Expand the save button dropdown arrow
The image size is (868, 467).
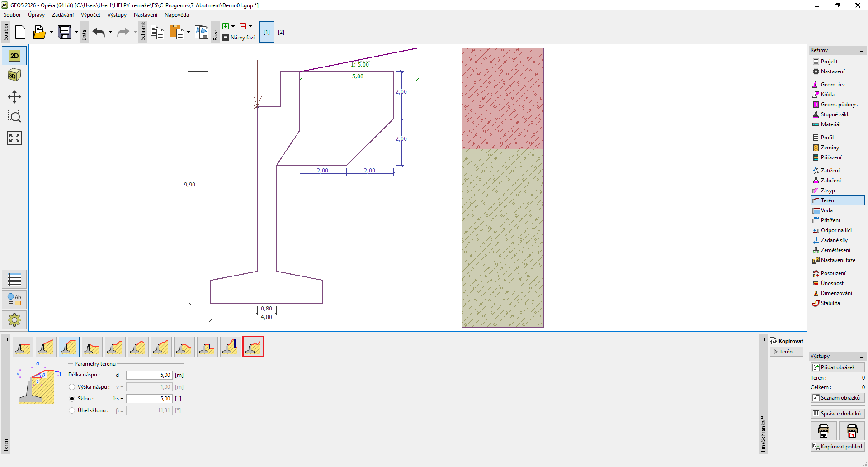pos(76,32)
